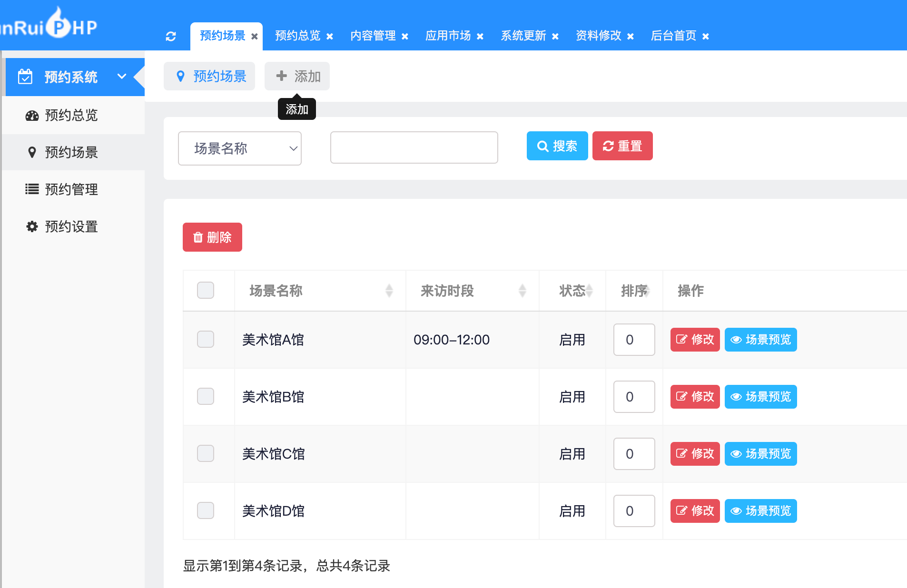Close the 预约场景 tab via its x icon
This screenshot has height=588, width=907.
click(255, 37)
